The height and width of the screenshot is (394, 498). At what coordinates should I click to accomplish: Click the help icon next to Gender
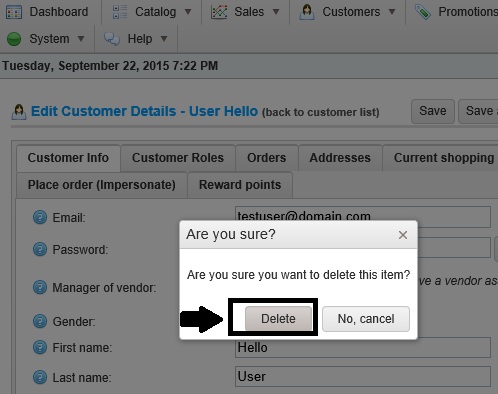tap(40, 321)
